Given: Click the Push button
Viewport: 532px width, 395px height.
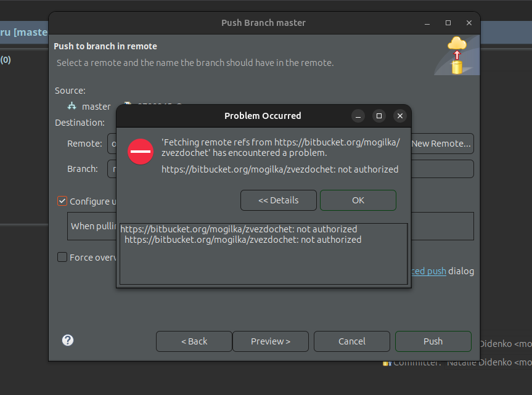Looking at the screenshot, I should (433, 341).
